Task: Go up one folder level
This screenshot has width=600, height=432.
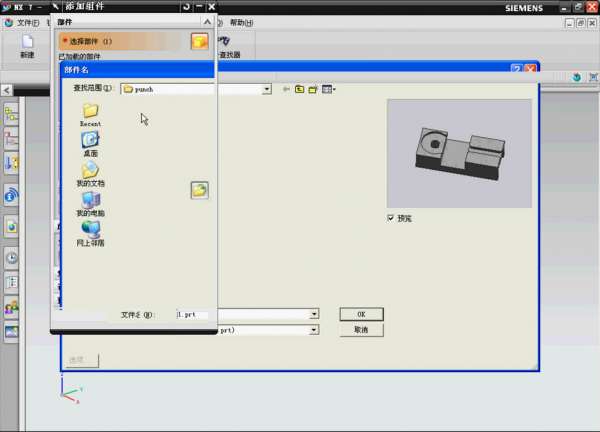Action: pos(299,89)
